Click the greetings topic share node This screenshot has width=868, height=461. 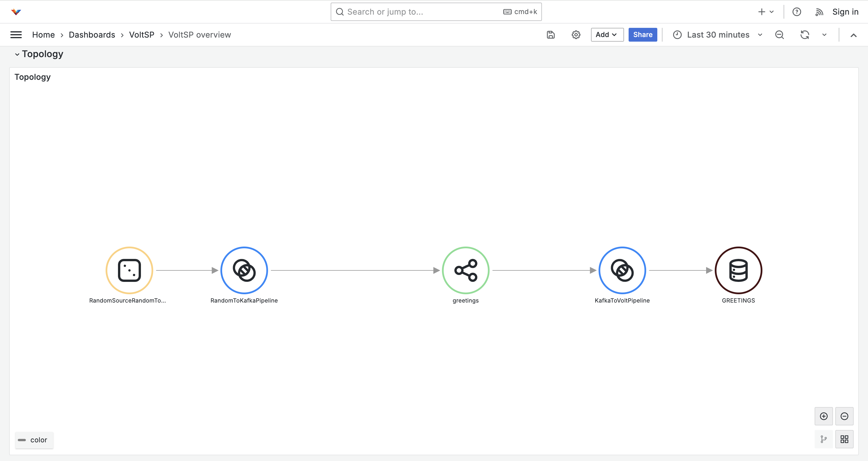click(465, 270)
